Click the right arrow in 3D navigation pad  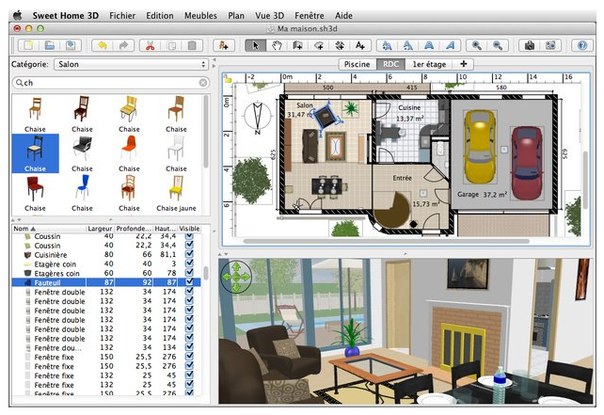point(246,277)
